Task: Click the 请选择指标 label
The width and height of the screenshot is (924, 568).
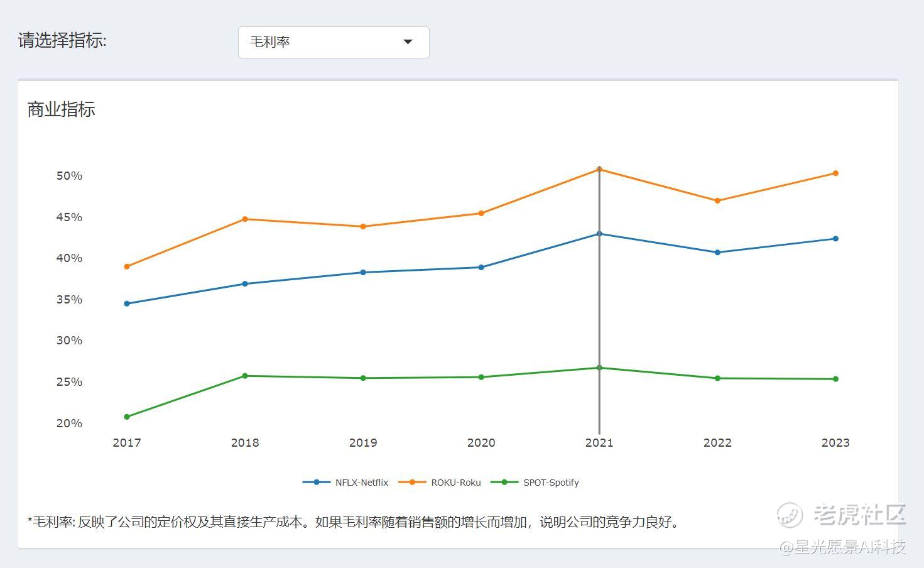Action: coord(63,41)
